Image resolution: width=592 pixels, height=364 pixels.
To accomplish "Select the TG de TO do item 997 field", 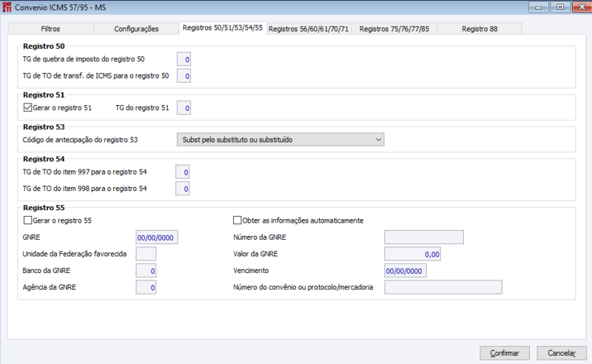I will tap(182, 172).
